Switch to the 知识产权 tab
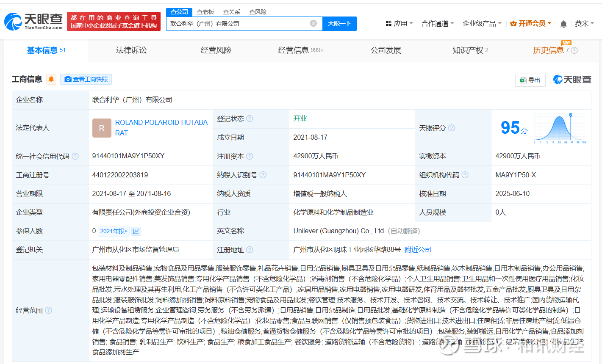Screen dimensions: 602x364 (x=470, y=50)
